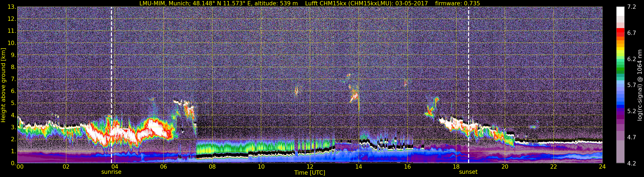Click the "Time [UTC]" axis title
The width and height of the screenshot is (644, 177).
(310, 172)
